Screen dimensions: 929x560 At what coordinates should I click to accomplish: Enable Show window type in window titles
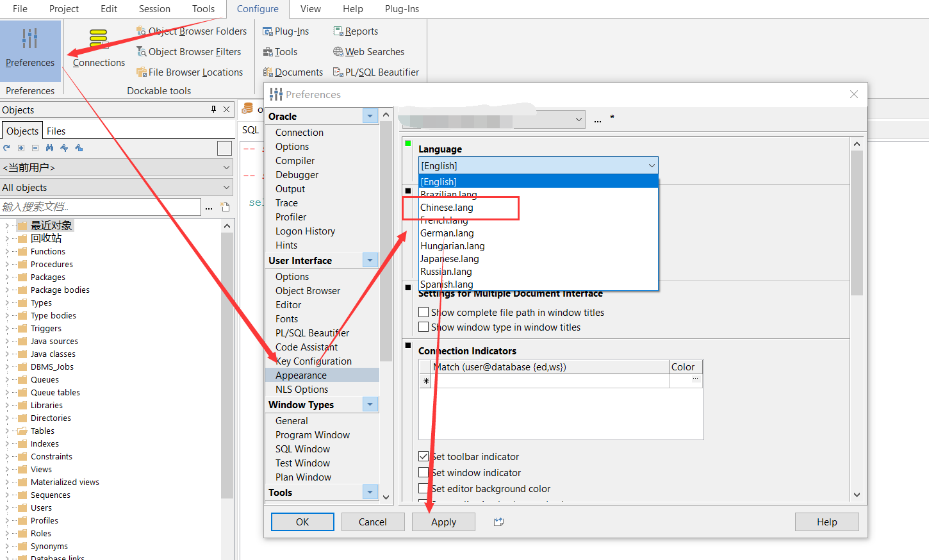[423, 327]
